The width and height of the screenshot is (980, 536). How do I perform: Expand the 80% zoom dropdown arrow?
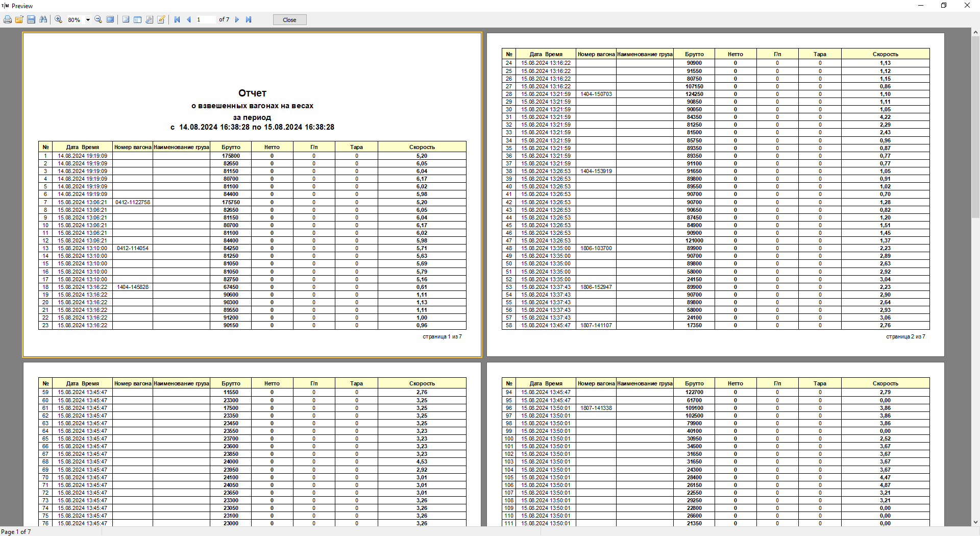(x=88, y=20)
